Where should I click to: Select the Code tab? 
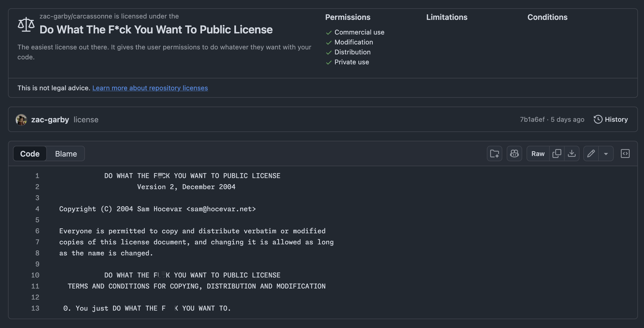30,154
